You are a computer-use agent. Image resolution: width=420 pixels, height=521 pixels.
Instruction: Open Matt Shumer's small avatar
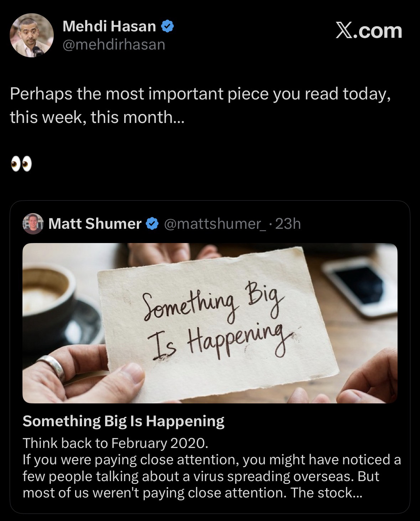click(33, 224)
